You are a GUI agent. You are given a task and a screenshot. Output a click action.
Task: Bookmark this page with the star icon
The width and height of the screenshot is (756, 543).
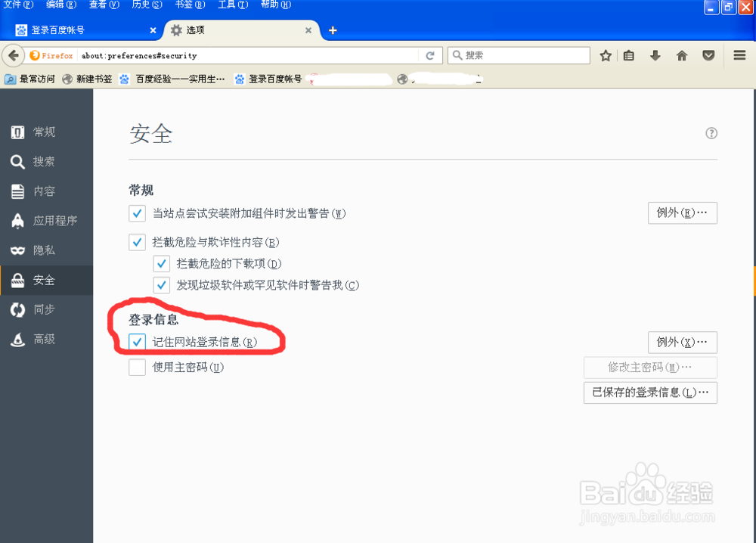point(606,55)
